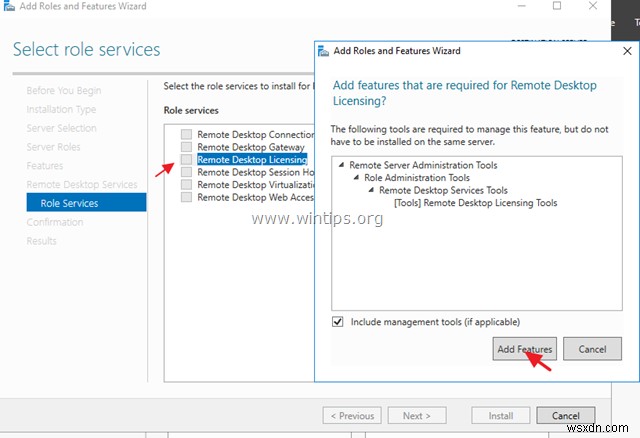This screenshot has width=640, height=438.
Task: Check the Remote Desktop Connection Broker box
Action: (186, 134)
